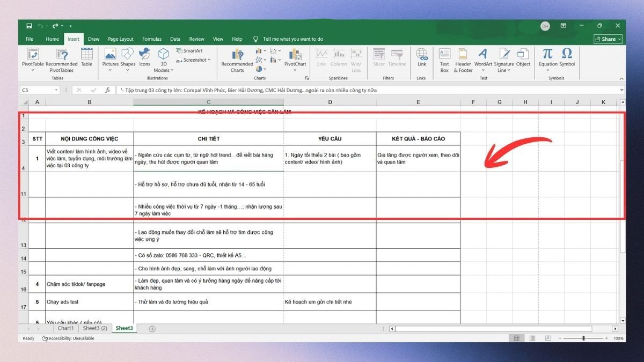Viewport: 644px width, 362px height.
Task: Click the Redo arrow in title bar
Action: click(55, 26)
